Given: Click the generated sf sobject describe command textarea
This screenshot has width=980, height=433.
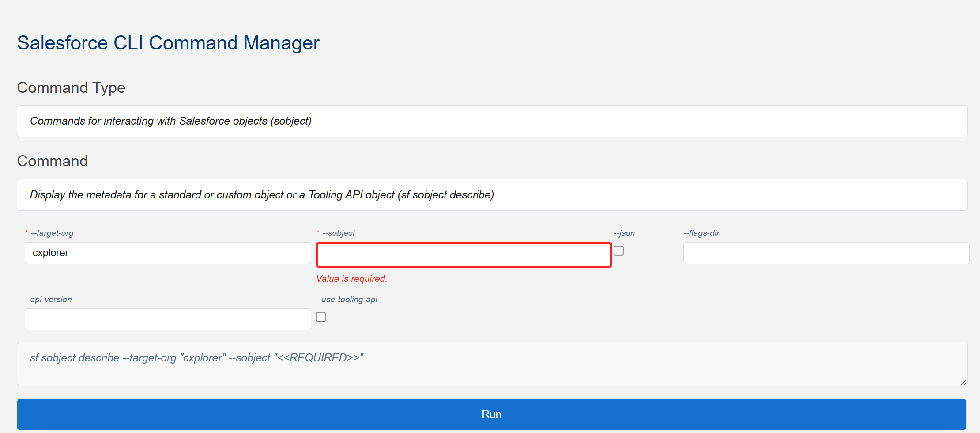Looking at the screenshot, I should tap(492, 364).
